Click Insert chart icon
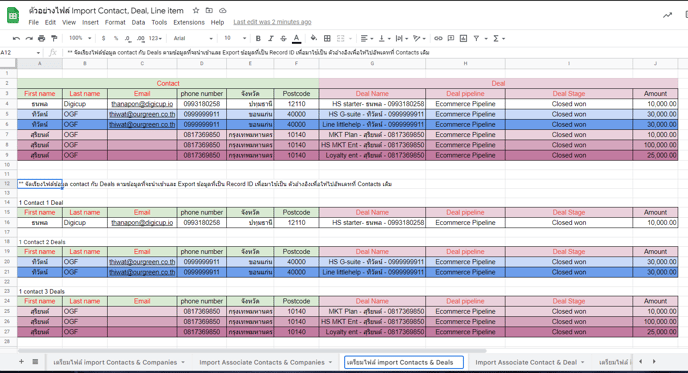 coord(463,39)
